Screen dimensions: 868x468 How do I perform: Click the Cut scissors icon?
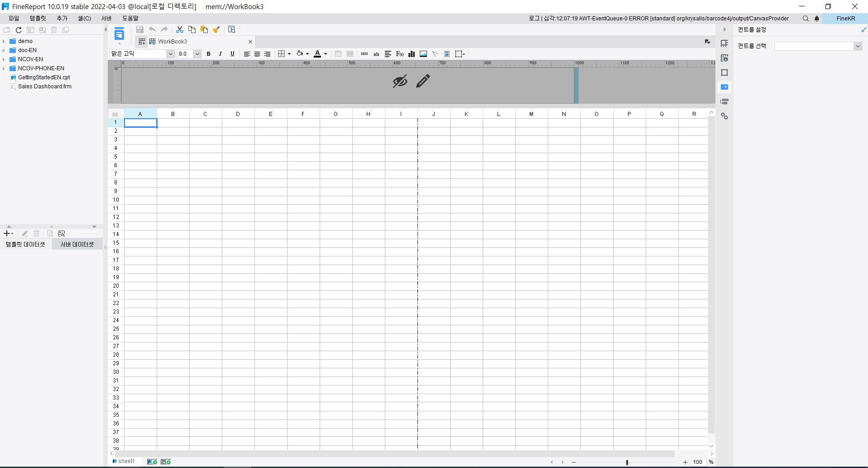180,29
